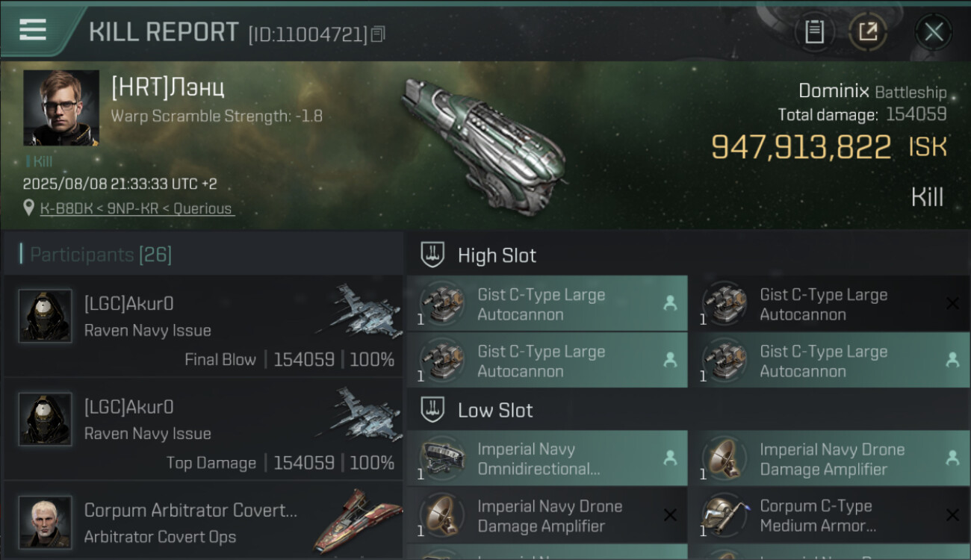Select the Imperial Navy Omnidirectional module
This screenshot has width=971, height=560.
[x=547, y=459]
